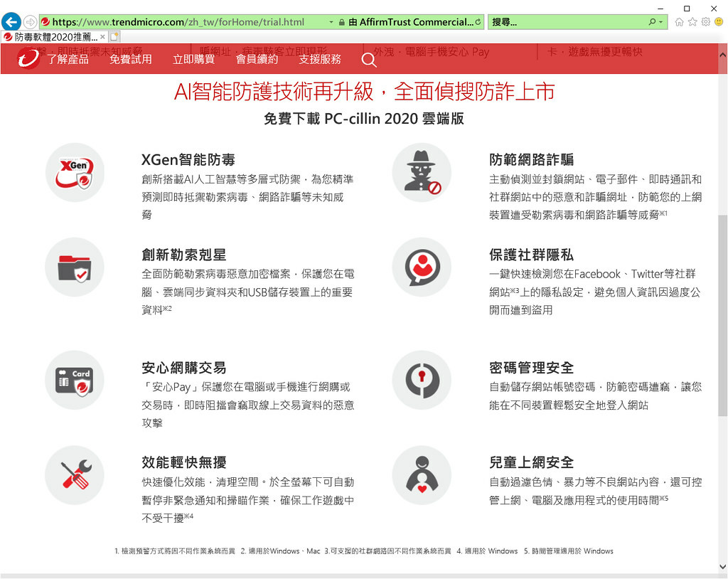Click the 保護社群隱私 person bubble icon
Image resolution: width=728 pixels, height=579 pixels.
422,267
